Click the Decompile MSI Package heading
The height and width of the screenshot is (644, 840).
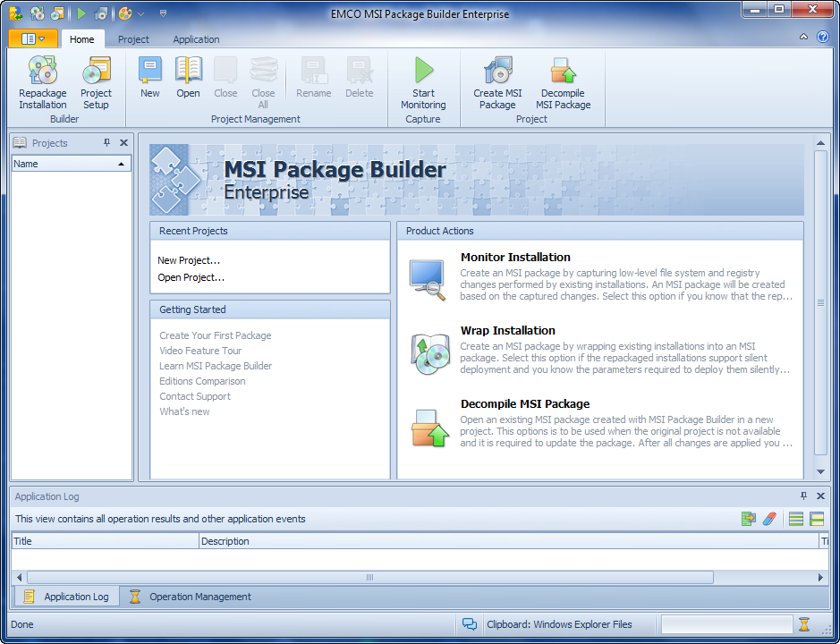[x=525, y=404]
